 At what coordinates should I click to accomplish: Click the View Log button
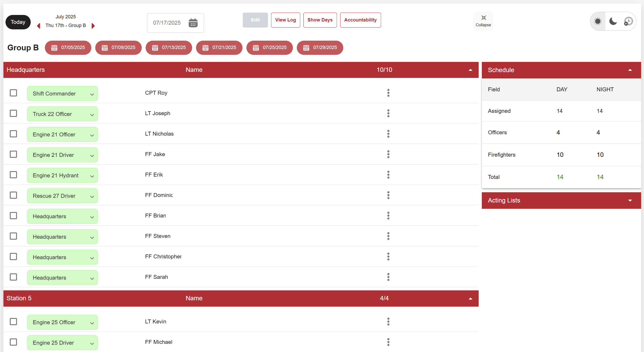(x=286, y=20)
